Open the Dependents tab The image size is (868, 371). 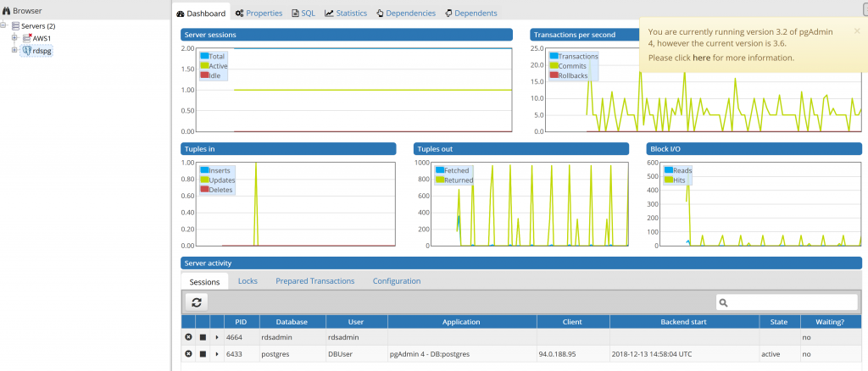pyautogui.click(x=471, y=13)
